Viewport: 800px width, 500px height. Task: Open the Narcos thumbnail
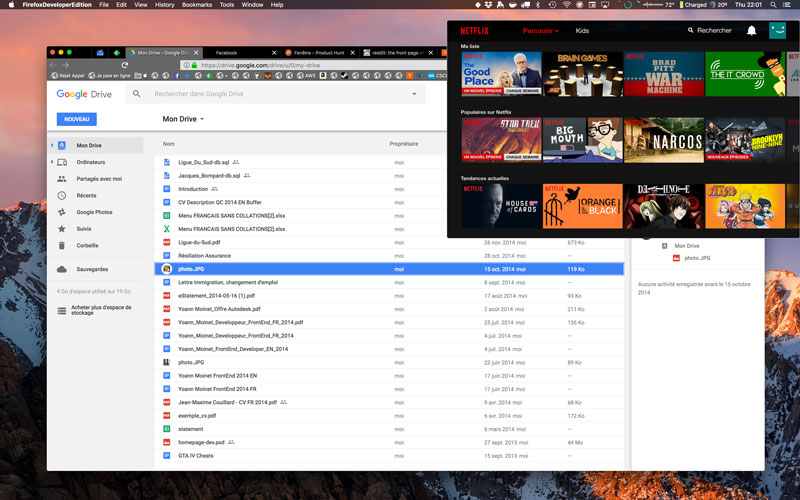pyautogui.click(x=664, y=140)
